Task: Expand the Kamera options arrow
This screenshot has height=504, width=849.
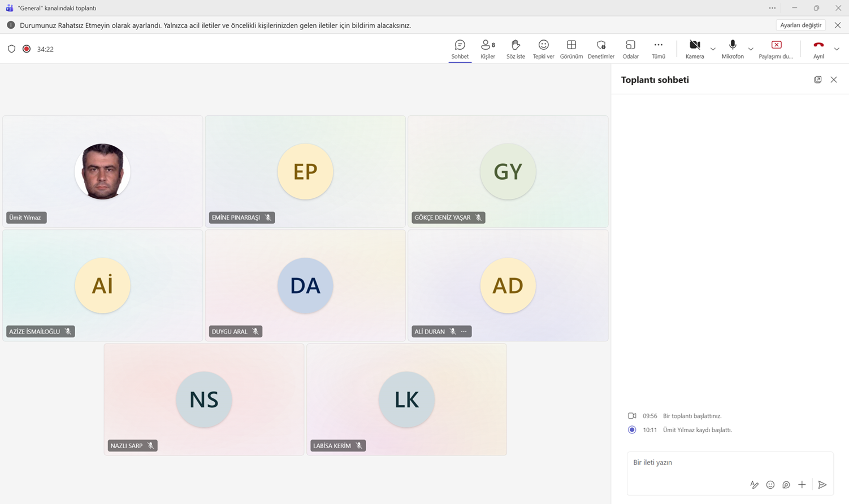Action: pyautogui.click(x=713, y=49)
